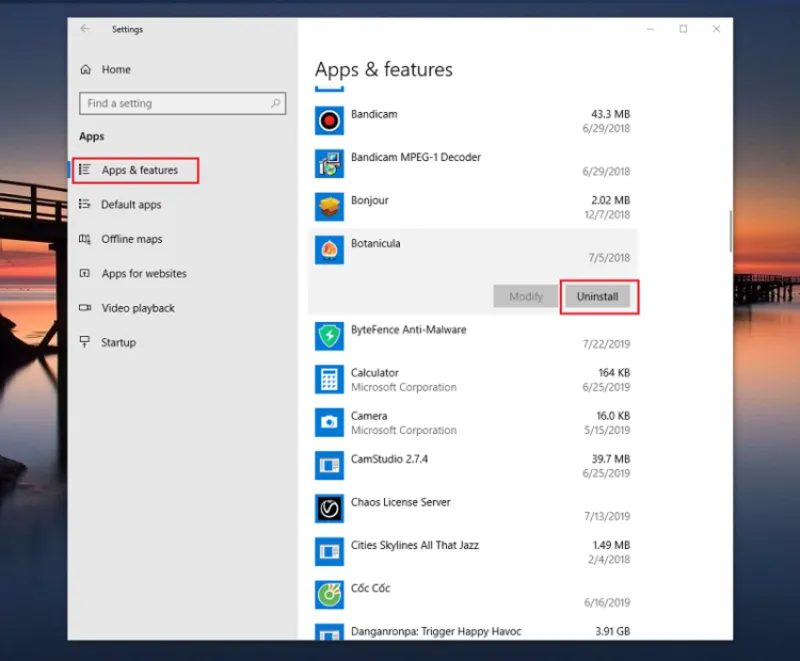This screenshot has height=661, width=800.
Task: Select the Calculator app icon
Action: [329, 380]
